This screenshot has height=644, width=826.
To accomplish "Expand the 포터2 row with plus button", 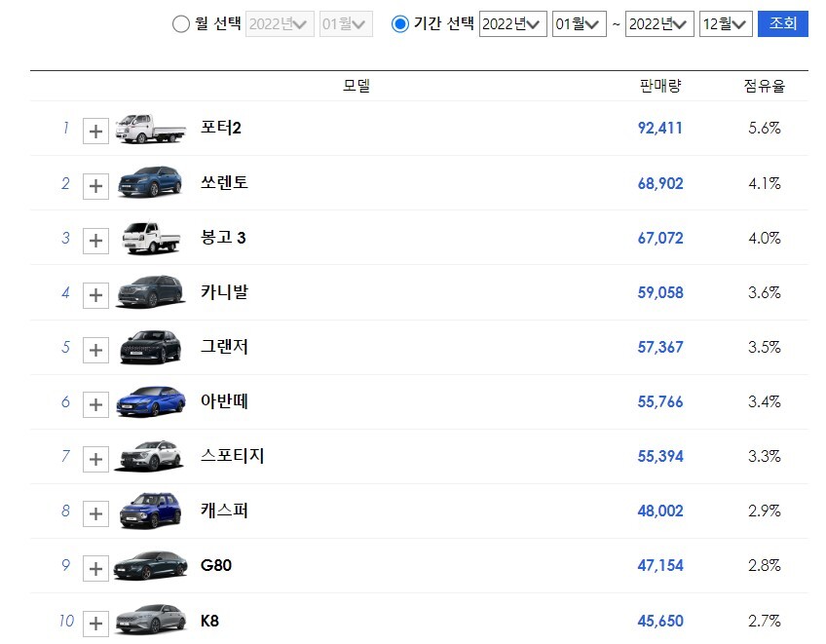I will coord(95,132).
